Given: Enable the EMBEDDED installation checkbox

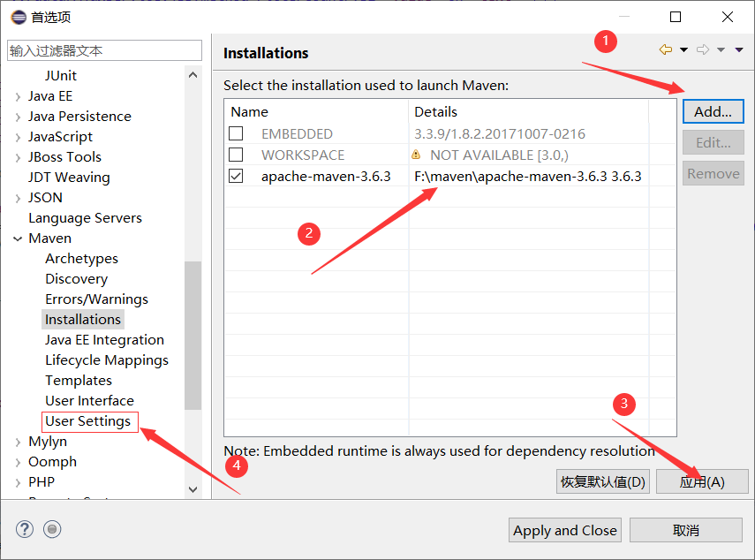Looking at the screenshot, I should (236, 134).
